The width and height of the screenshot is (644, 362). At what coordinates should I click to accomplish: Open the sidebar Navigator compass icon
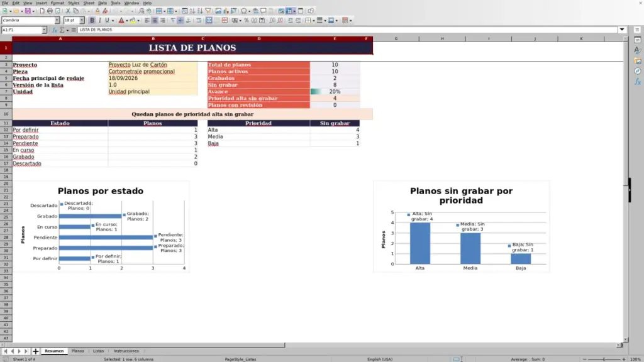click(x=638, y=72)
